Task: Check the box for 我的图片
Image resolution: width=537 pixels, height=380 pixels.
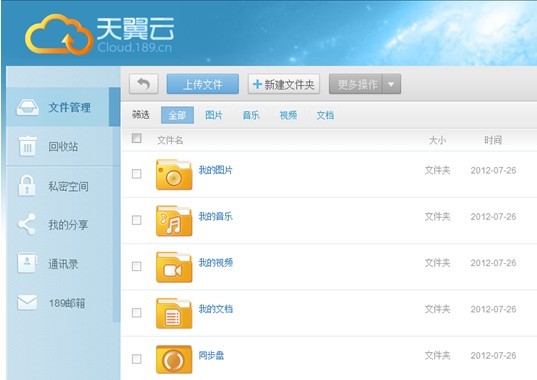Action: tap(137, 174)
